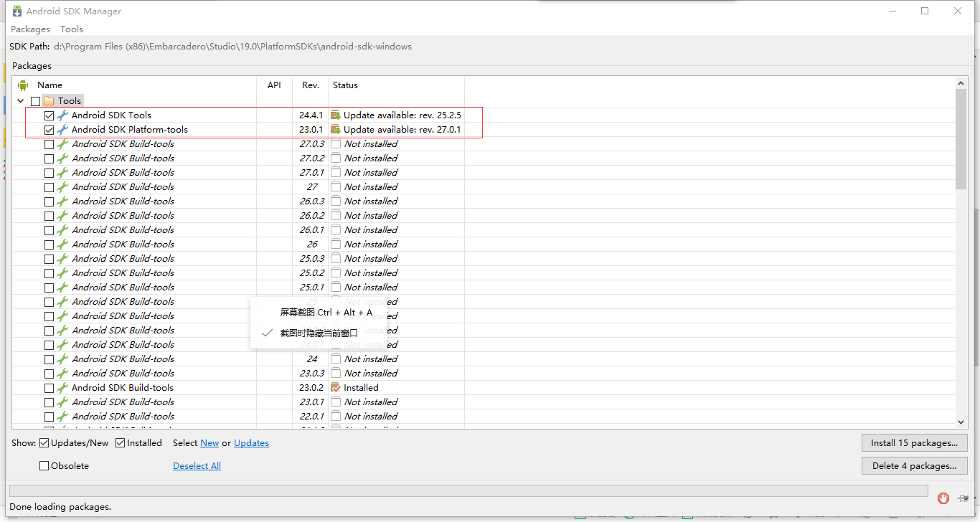Viewport: 980px width, 522px height.
Task: Check the Build-tools 26.0.2 checkbox
Action: 49,216
